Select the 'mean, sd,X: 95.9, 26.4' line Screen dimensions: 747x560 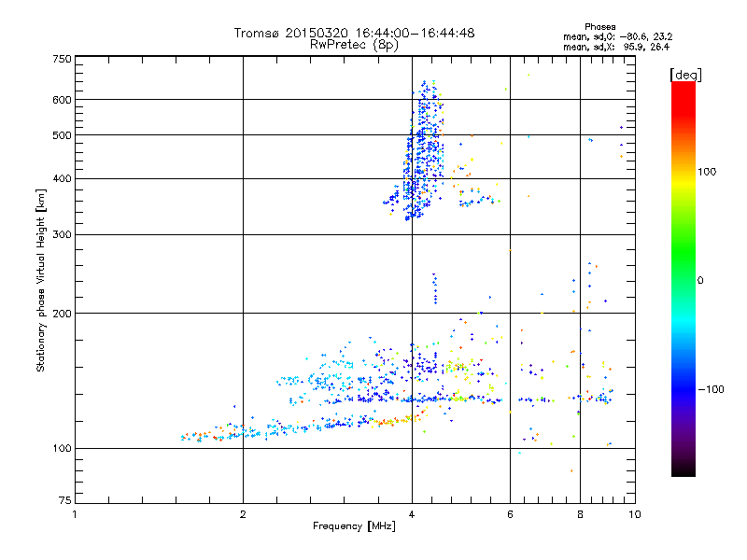[616, 47]
